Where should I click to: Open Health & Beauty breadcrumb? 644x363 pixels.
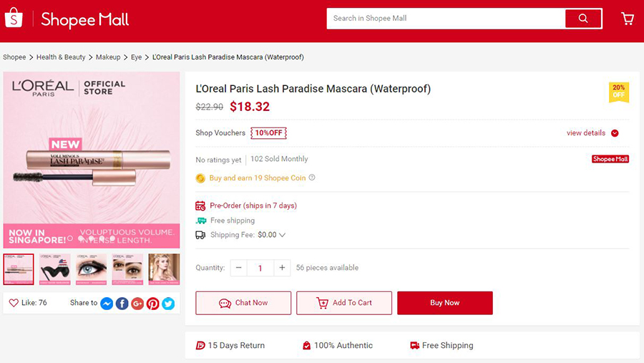point(61,57)
